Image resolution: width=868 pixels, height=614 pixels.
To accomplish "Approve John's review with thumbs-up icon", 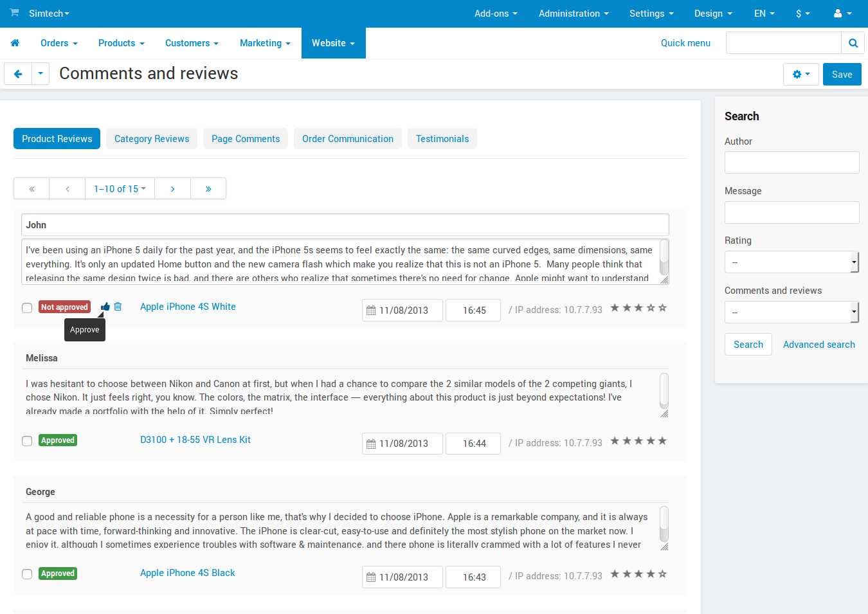I will coord(105,307).
